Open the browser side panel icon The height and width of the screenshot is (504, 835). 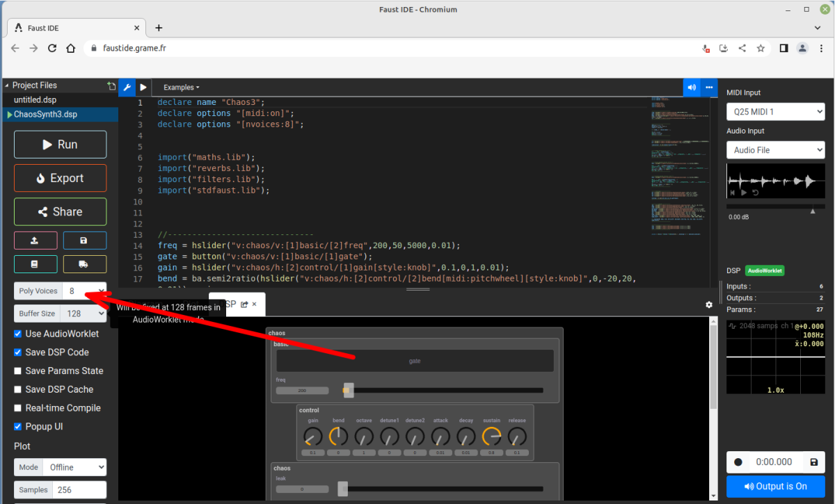point(784,49)
